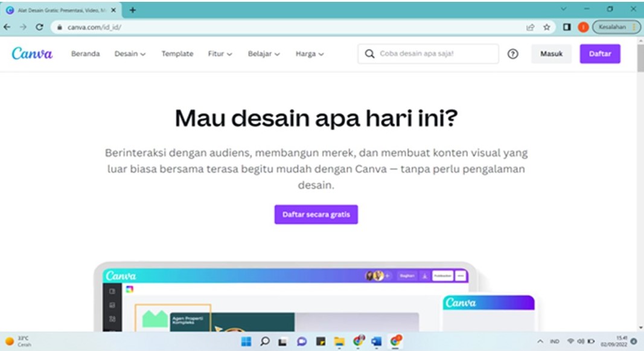
Task: Expand the Harga dropdown menu
Action: [309, 54]
